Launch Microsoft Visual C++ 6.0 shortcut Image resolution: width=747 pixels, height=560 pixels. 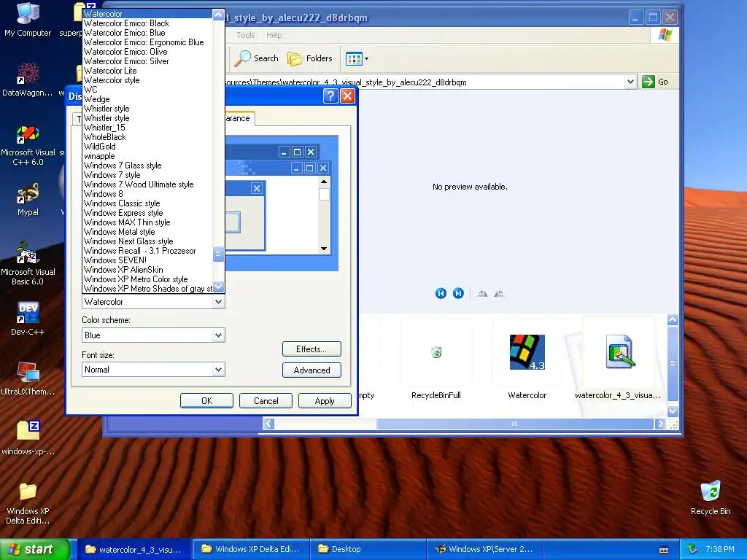click(x=28, y=145)
